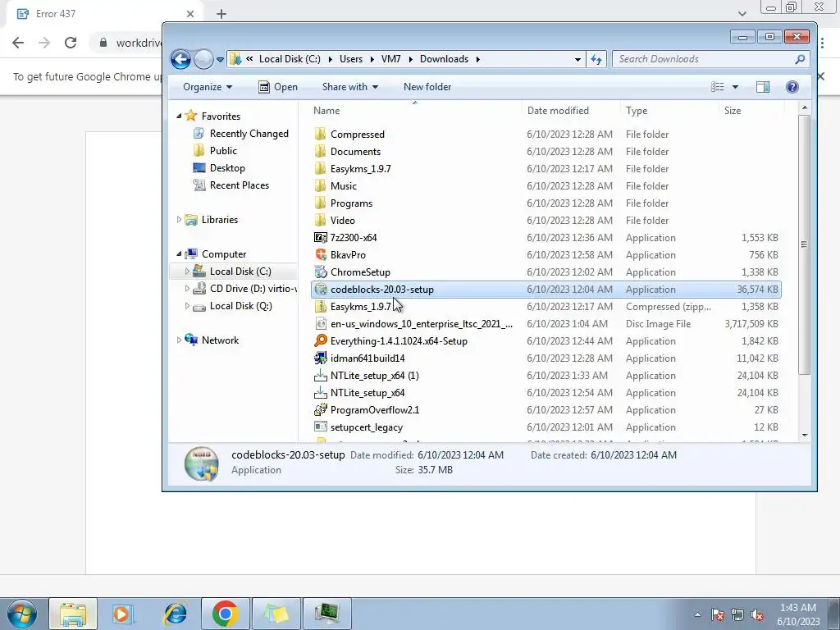
Task: Select the ChromeSetup application icon
Action: click(x=321, y=272)
